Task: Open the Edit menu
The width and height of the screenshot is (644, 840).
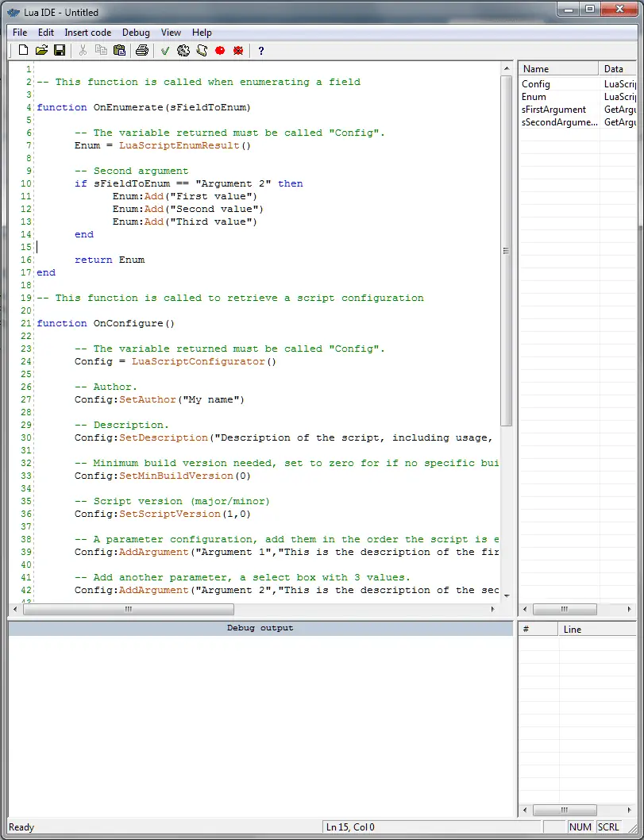Action: 46,33
